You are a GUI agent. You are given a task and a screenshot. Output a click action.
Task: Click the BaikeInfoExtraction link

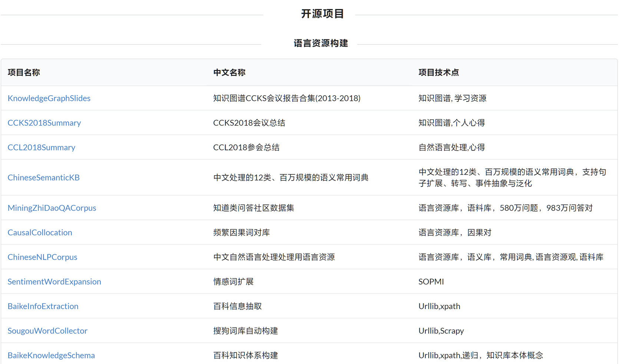coord(43,306)
